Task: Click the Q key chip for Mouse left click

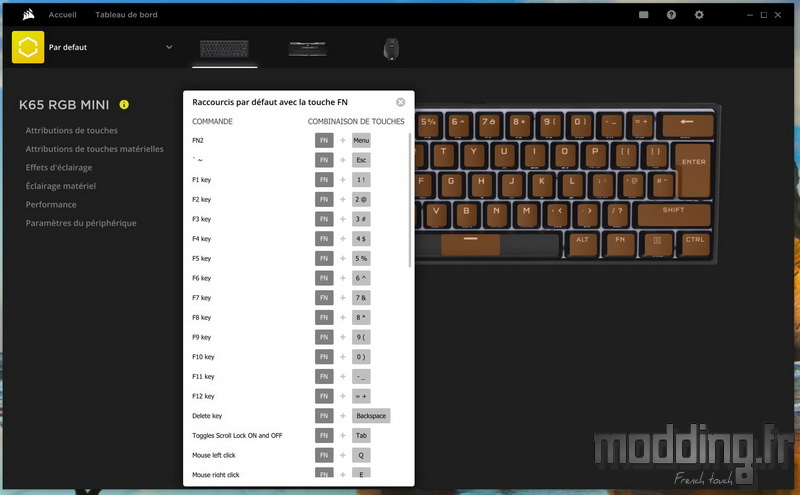Action: pyautogui.click(x=361, y=455)
